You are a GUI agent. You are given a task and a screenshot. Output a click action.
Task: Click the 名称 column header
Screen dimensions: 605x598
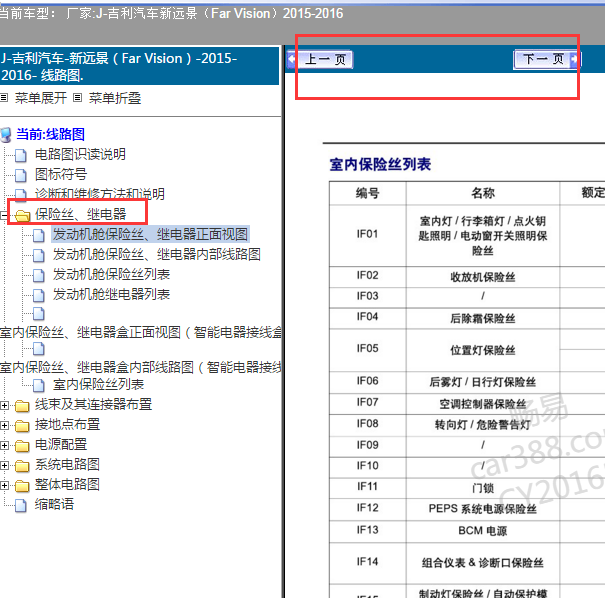[483, 193]
